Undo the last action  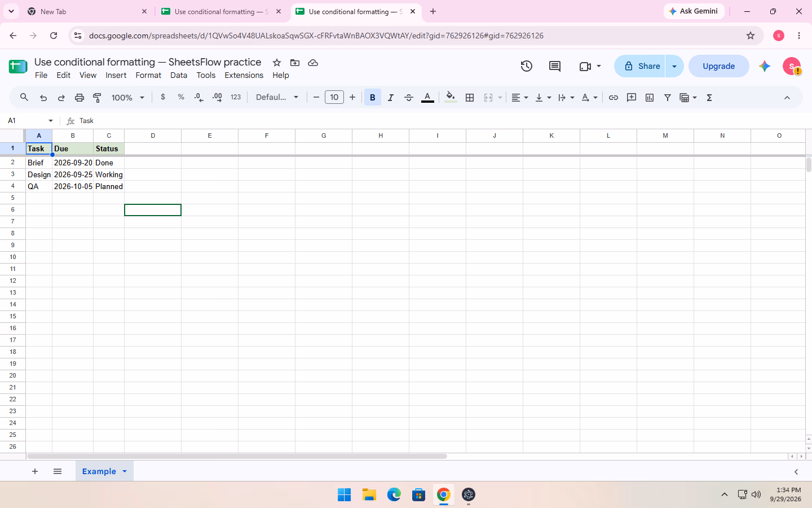pos(43,98)
